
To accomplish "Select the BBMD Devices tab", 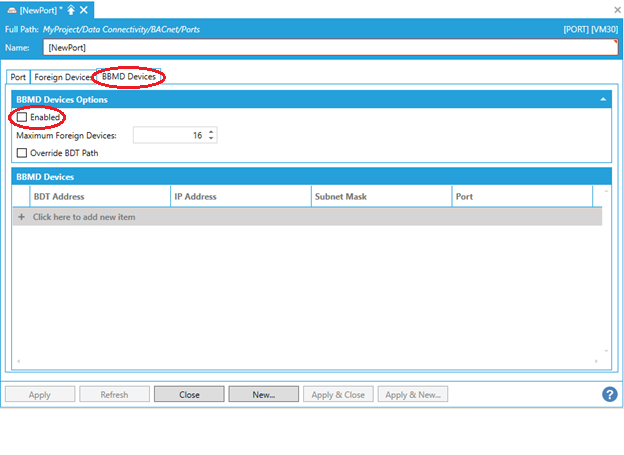I will point(129,77).
